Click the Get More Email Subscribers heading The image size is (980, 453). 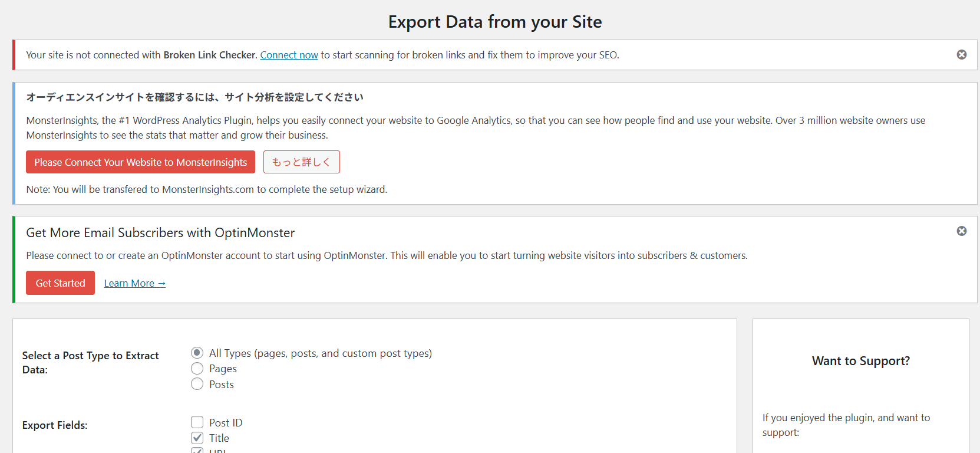click(160, 233)
